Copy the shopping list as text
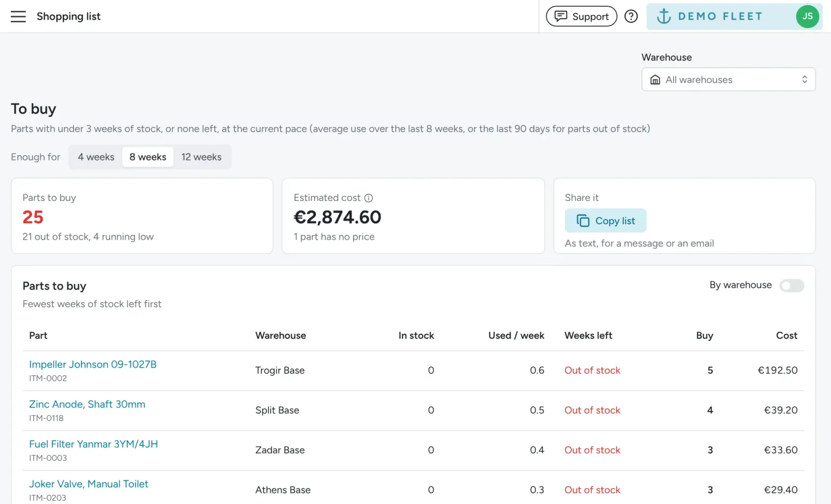 [x=606, y=221]
